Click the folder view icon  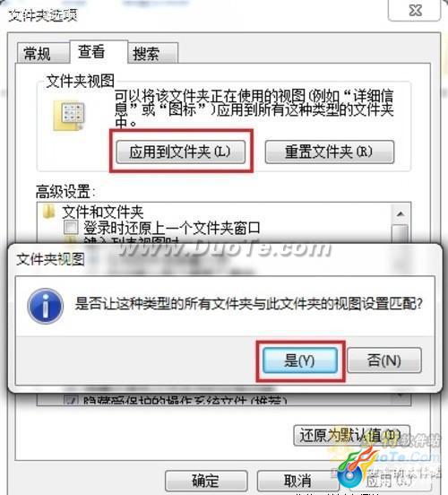[x=69, y=116]
